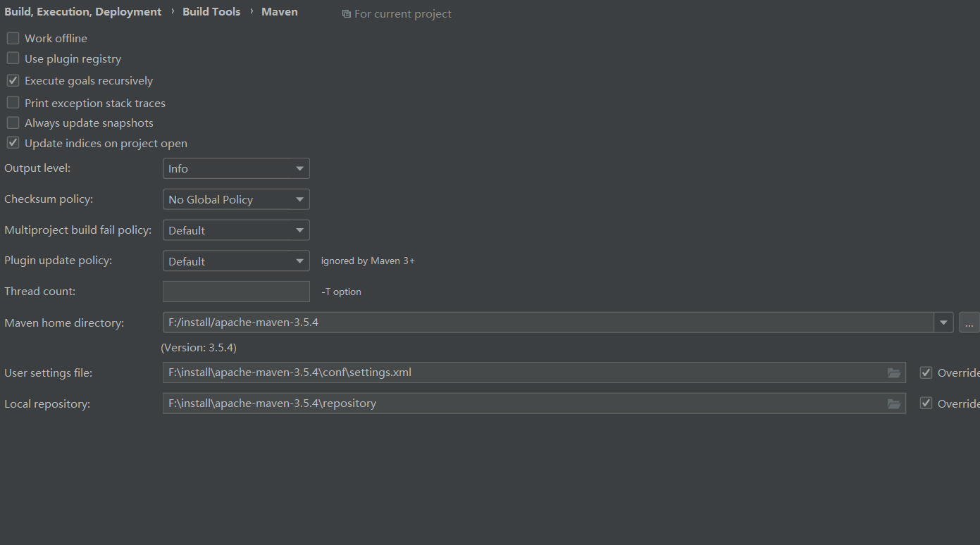The height and width of the screenshot is (545, 980).
Task: Click the Thread count input field
Action: (236, 292)
